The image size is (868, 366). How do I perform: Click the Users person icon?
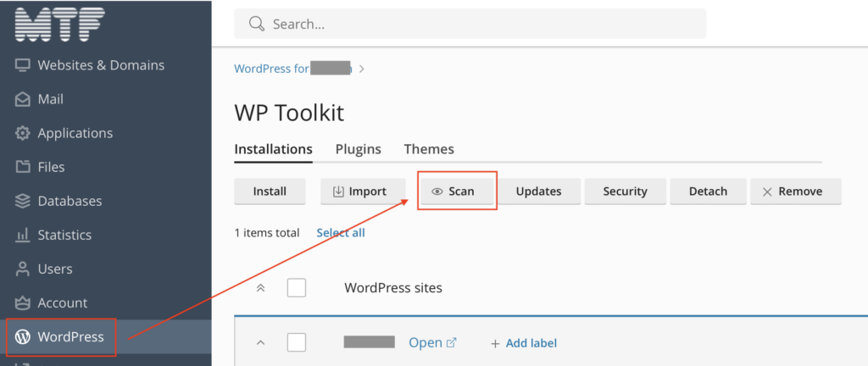coord(23,269)
